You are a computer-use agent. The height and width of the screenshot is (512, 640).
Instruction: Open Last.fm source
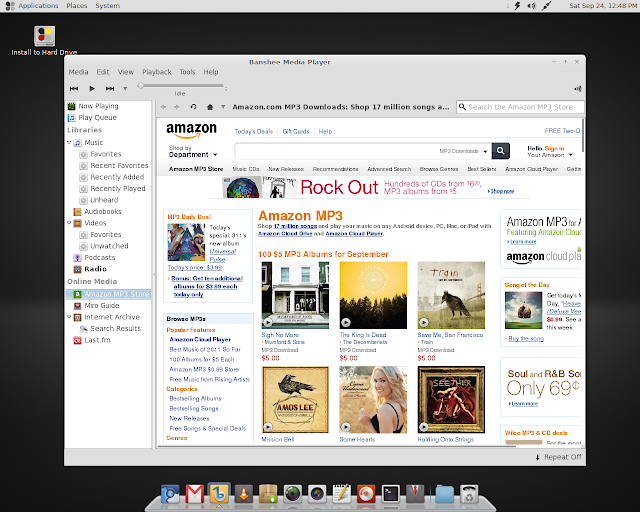click(x=97, y=340)
